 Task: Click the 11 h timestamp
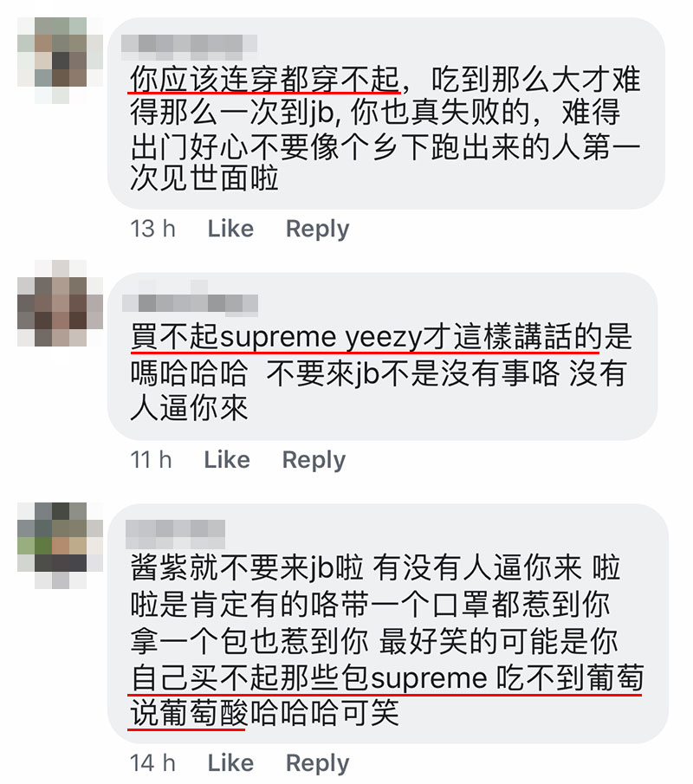pyautogui.click(x=151, y=460)
